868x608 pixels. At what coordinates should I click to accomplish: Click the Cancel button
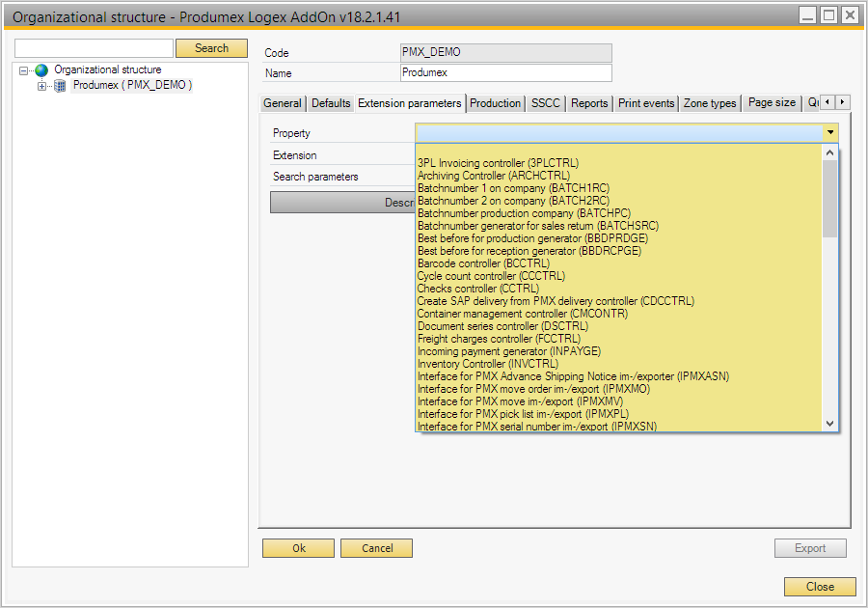tap(376, 548)
